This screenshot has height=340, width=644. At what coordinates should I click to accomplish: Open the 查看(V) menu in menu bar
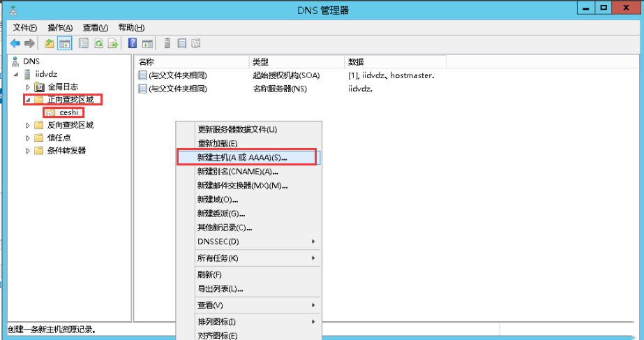pyautogui.click(x=96, y=27)
